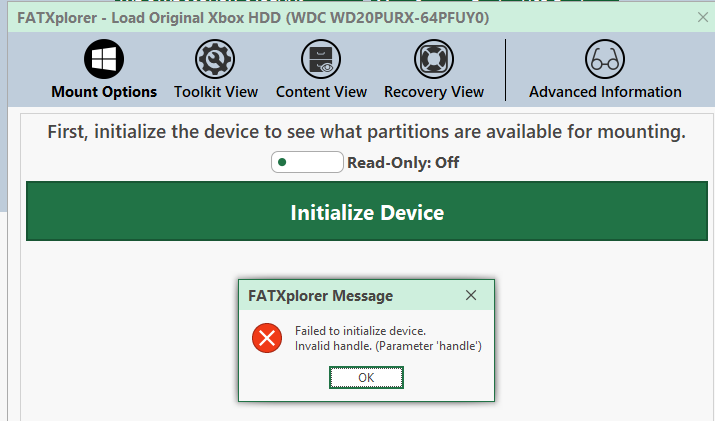The height and width of the screenshot is (421, 715).
Task: Open Toolkit View via the wrench gear icon
Action: [215, 59]
